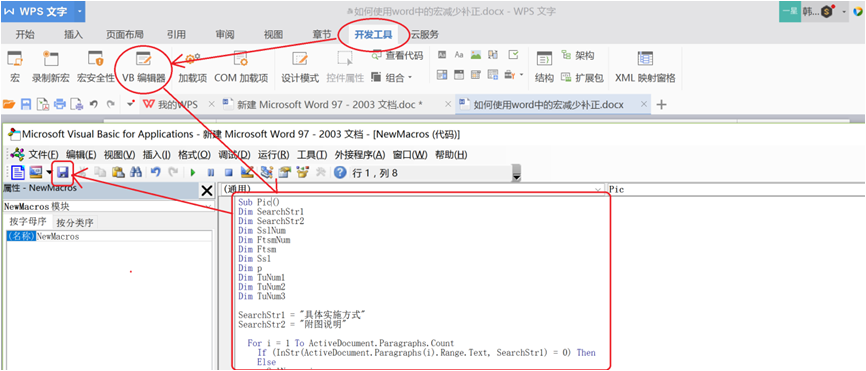Screen dimensions: 866x371
Task: Click the save icon in VBA toolbar
Action: click(63, 173)
